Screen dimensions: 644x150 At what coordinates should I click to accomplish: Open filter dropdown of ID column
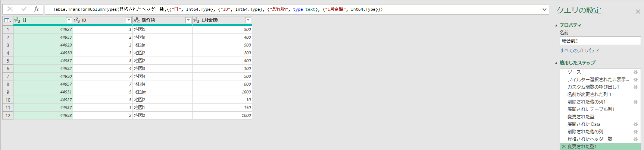click(x=128, y=20)
